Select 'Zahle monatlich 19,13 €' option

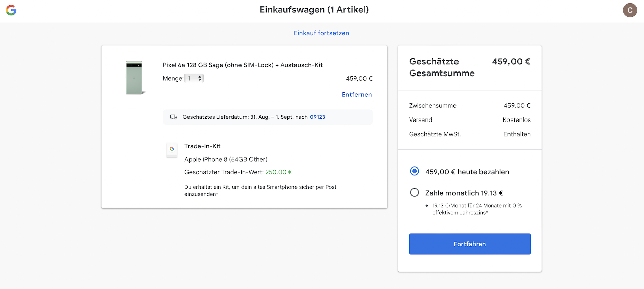[x=415, y=192]
